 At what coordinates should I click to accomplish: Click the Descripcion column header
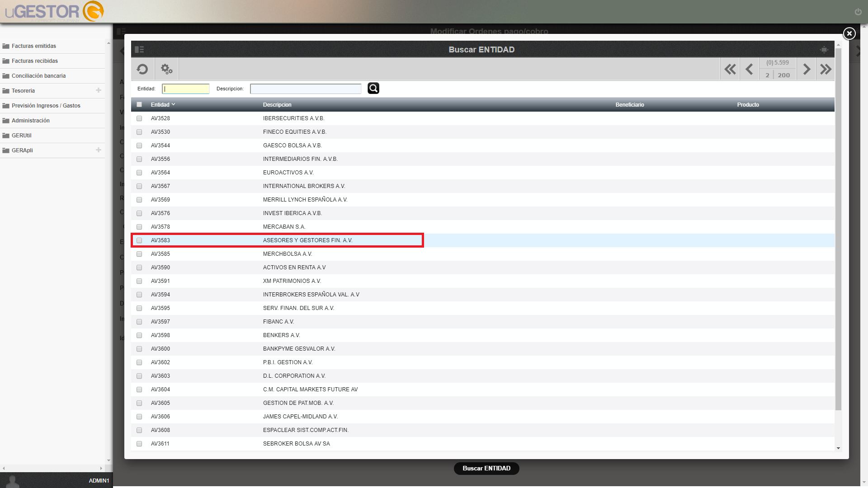[x=277, y=104]
